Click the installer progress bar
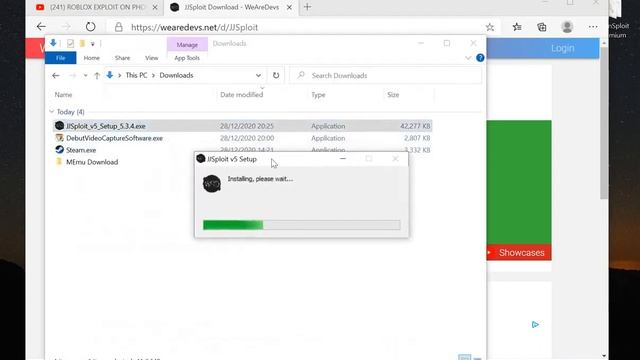The height and width of the screenshot is (360, 640). pos(302,224)
